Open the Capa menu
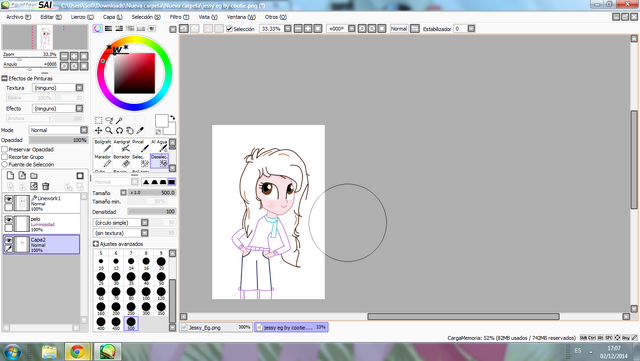 click(x=113, y=17)
